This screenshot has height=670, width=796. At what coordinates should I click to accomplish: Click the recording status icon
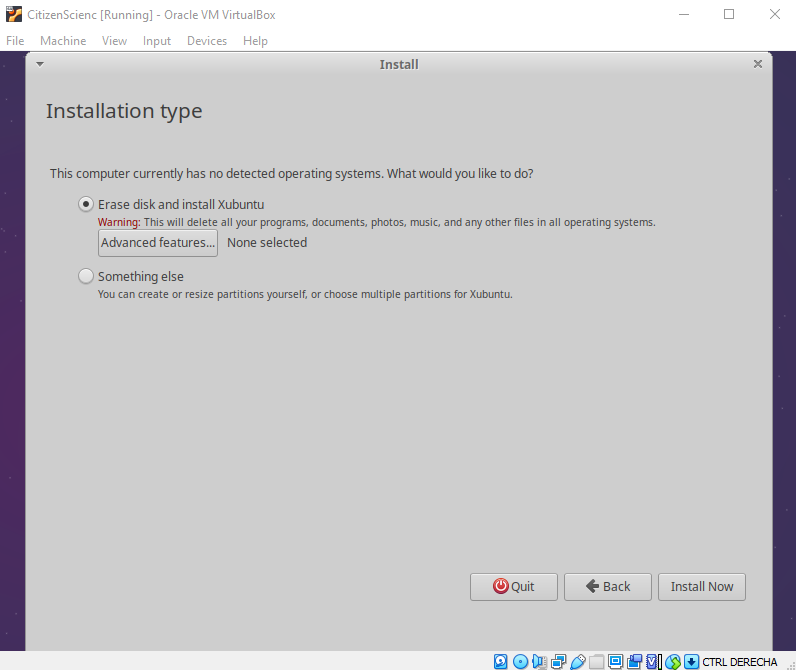click(635, 661)
